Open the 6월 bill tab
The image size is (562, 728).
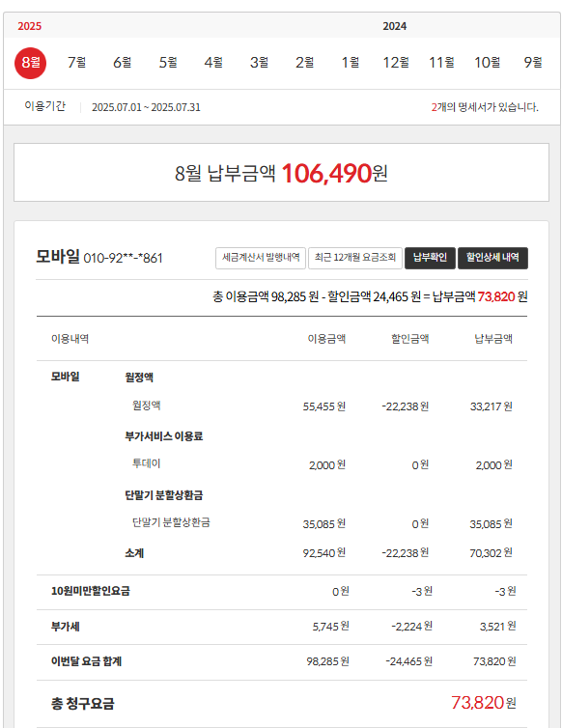pos(123,62)
